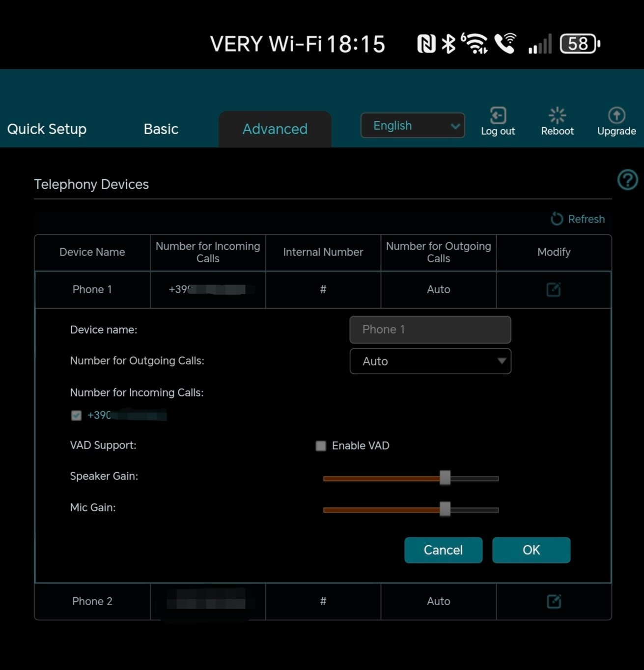The height and width of the screenshot is (670, 644).
Task: Click the Upgrade icon
Action: tap(616, 116)
